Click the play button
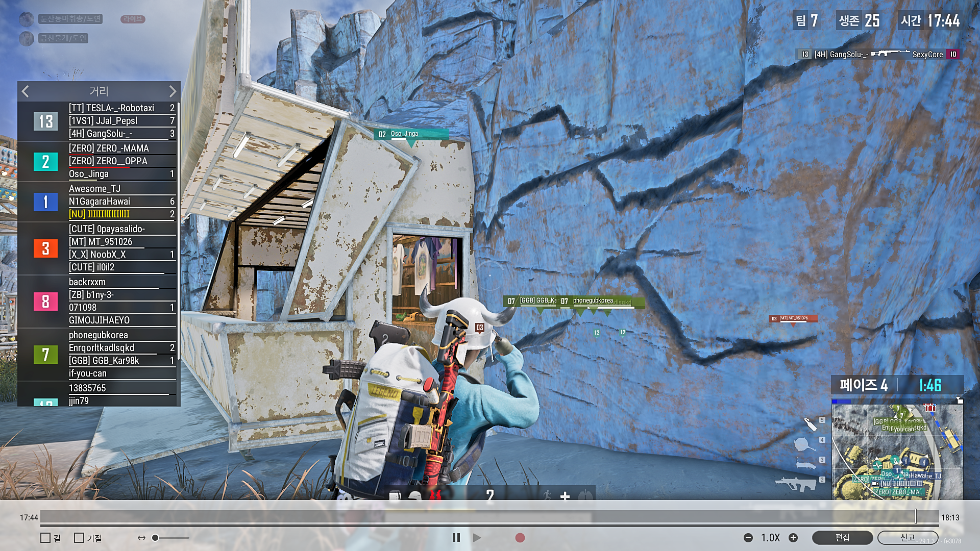The image size is (980, 551). 477,538
